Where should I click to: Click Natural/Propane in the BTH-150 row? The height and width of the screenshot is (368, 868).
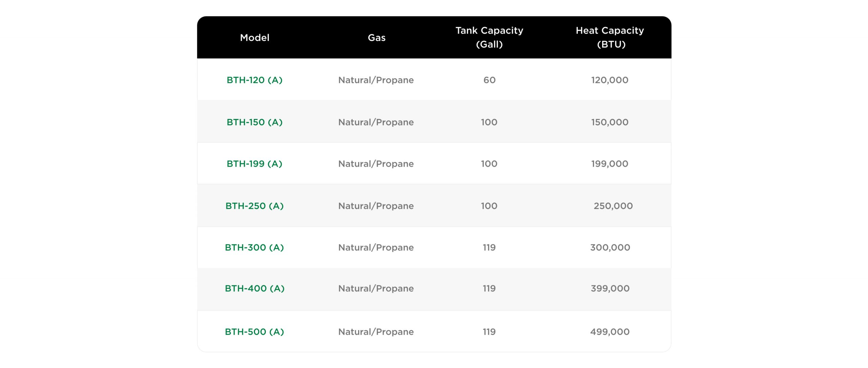(376, 122)
